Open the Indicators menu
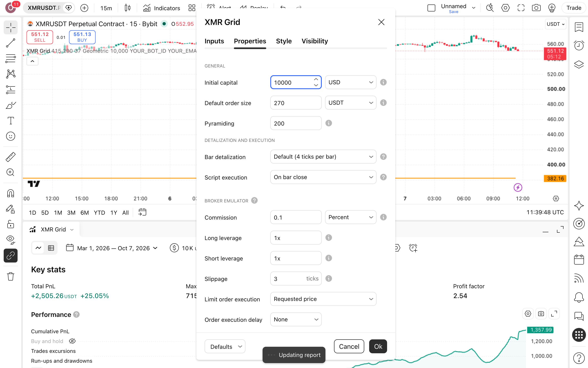Viewport: 588px width, 368px height. tap(161, 8)
